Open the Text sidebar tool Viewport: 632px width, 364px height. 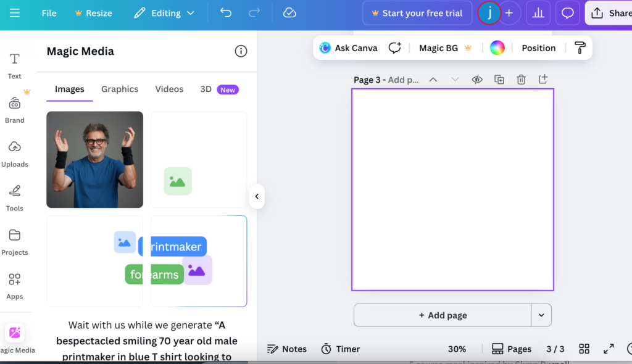coord(15,66)
